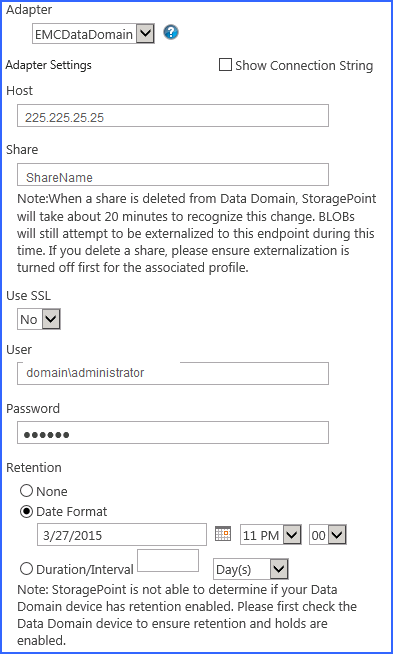Open the Use SSL dropdown
393x654 pixels.
[x=39, y=319]
